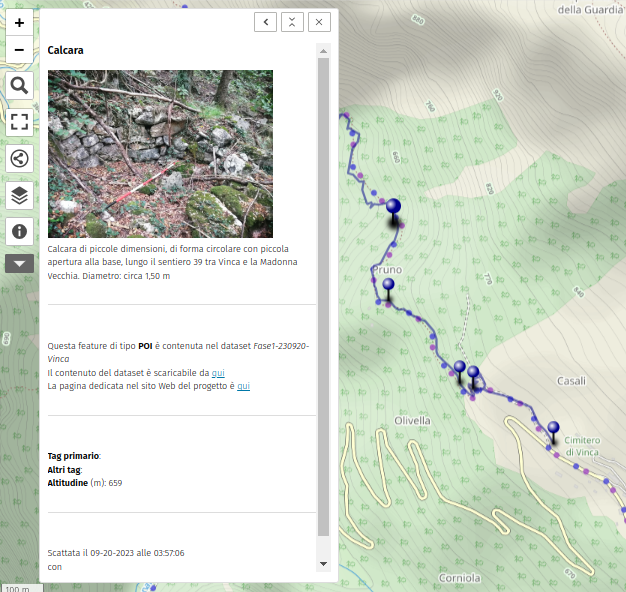Click the popup scrollbar thumb

(323, 297)
